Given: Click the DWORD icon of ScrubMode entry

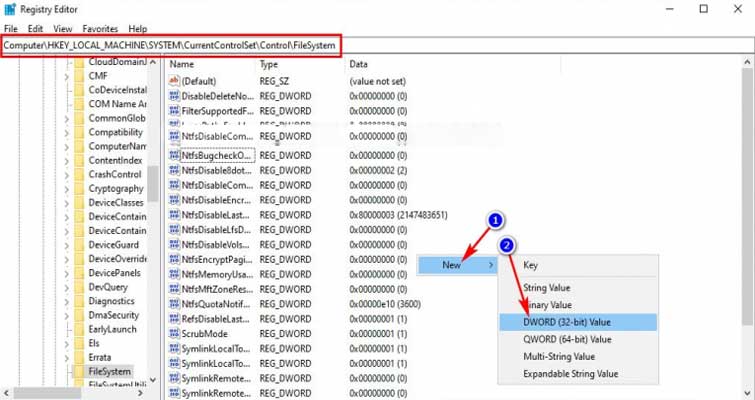Looking at the screenshot, I should 174,334.
